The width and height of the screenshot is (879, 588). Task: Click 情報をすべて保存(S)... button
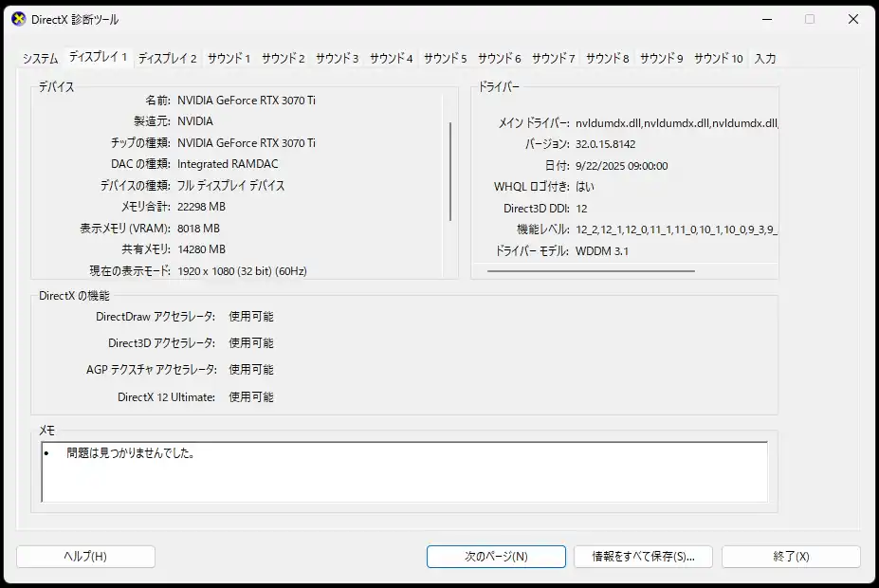(x=644, y=557)
